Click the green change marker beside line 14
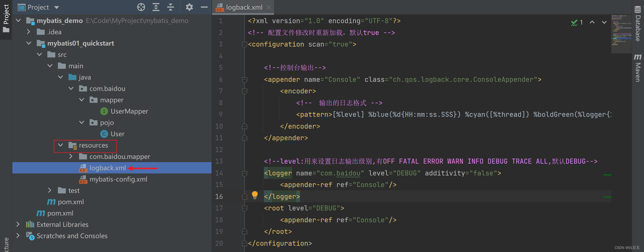The width and height of the screenshot is (644, 252). click(607, 175)
